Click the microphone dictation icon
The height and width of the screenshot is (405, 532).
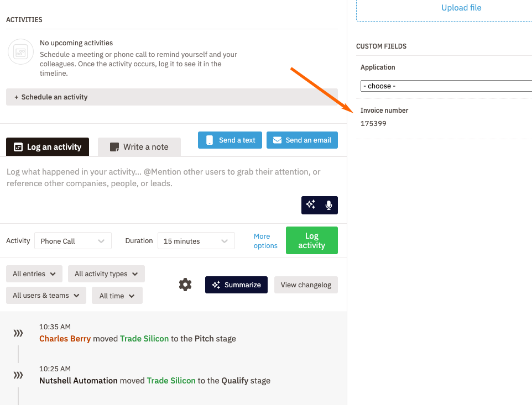[328, 205]
